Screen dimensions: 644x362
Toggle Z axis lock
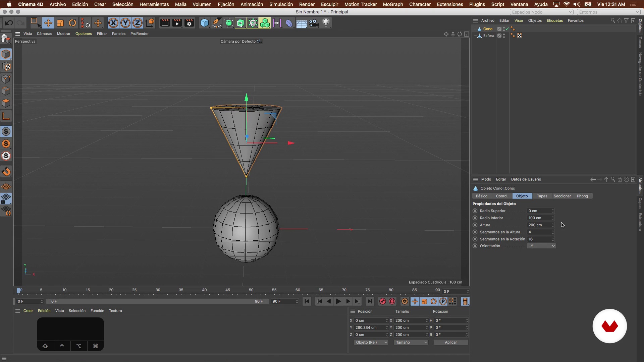(138, 23)
